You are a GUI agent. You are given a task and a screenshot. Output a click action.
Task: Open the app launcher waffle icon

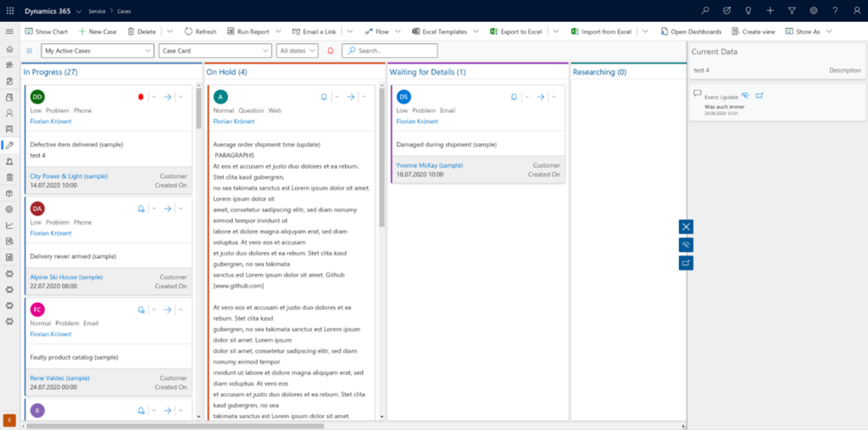[10, 10]
